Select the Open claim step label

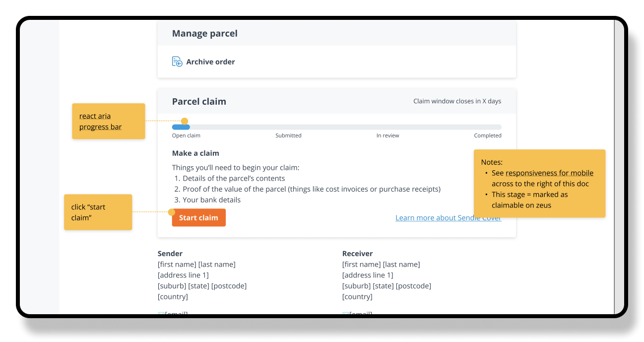pos(186,136)
